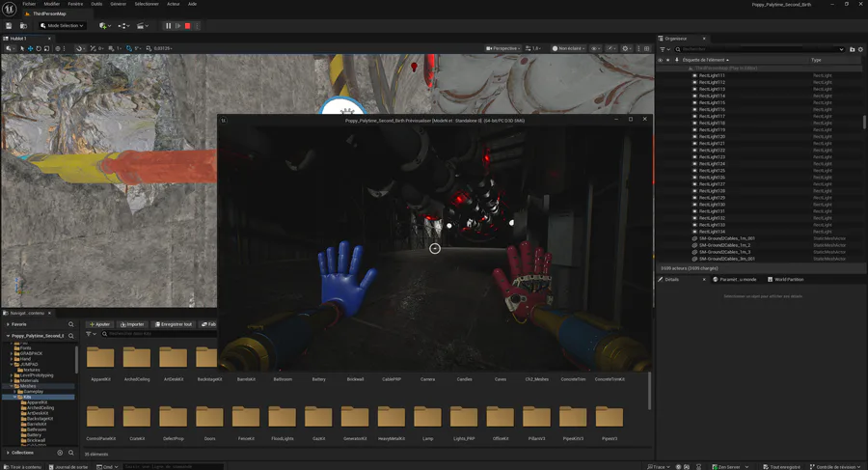Image resolution: width=868 pixels, height=470 pixels.
Task: Open the Mode Sélection dropdown
Action: click(62, 25)
